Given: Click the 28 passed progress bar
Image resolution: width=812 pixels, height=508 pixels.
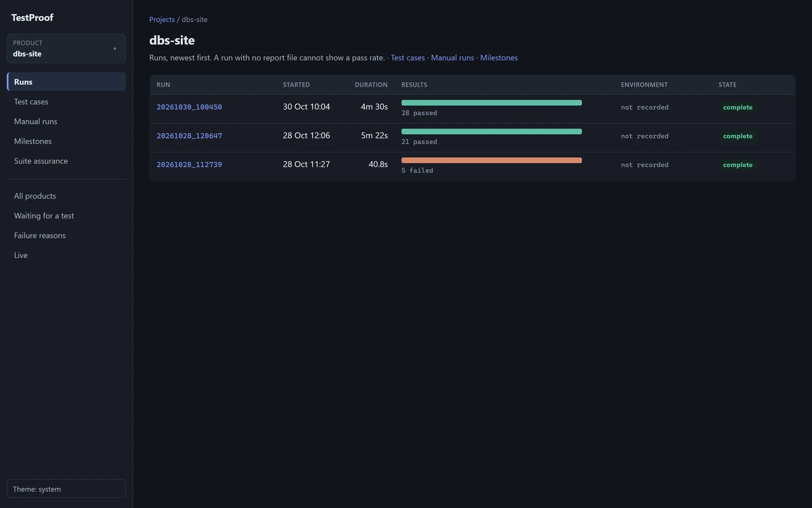Looking at the screenshot, I should coord(491,103).
